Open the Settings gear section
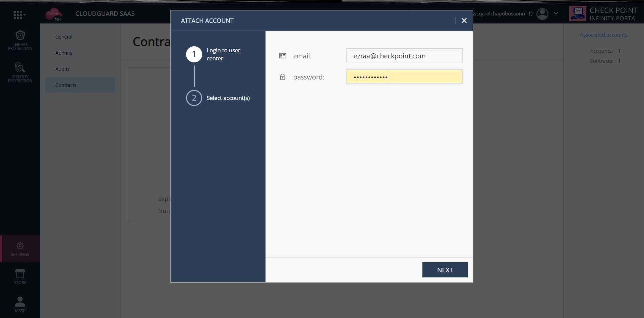 point(20,249)
